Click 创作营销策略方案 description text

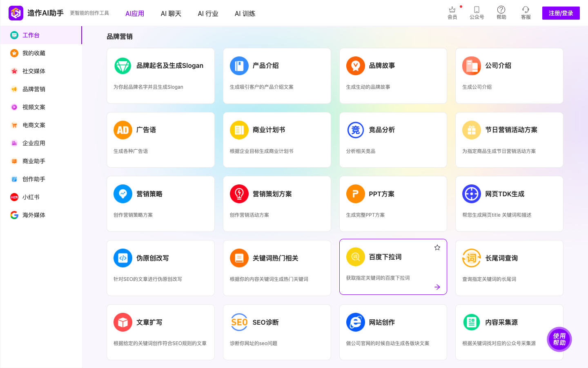tap(133, 215)
